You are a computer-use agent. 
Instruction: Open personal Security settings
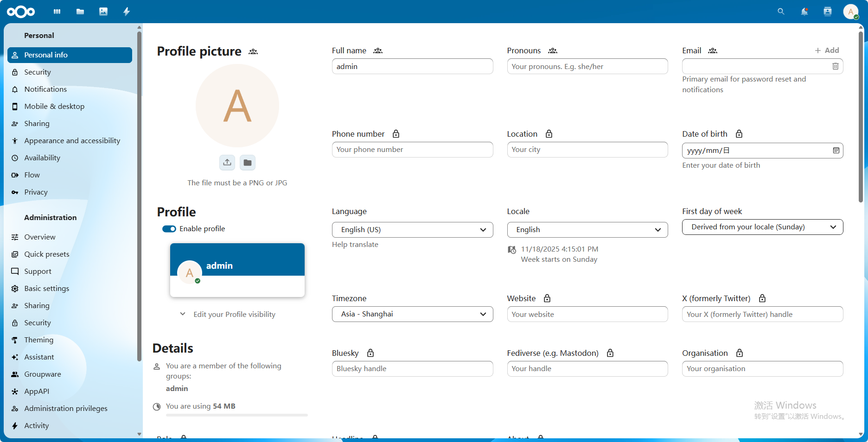tap(70, 72)
